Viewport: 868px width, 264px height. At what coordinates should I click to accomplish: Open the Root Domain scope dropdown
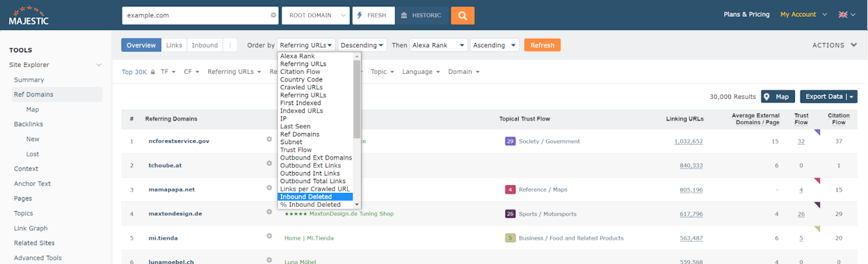(x=316, y=15)
